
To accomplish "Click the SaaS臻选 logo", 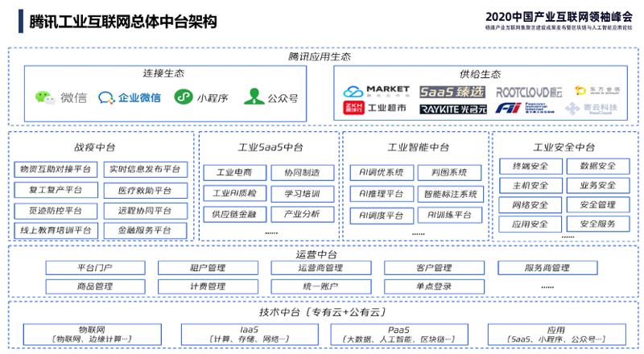I will point(452,92).
